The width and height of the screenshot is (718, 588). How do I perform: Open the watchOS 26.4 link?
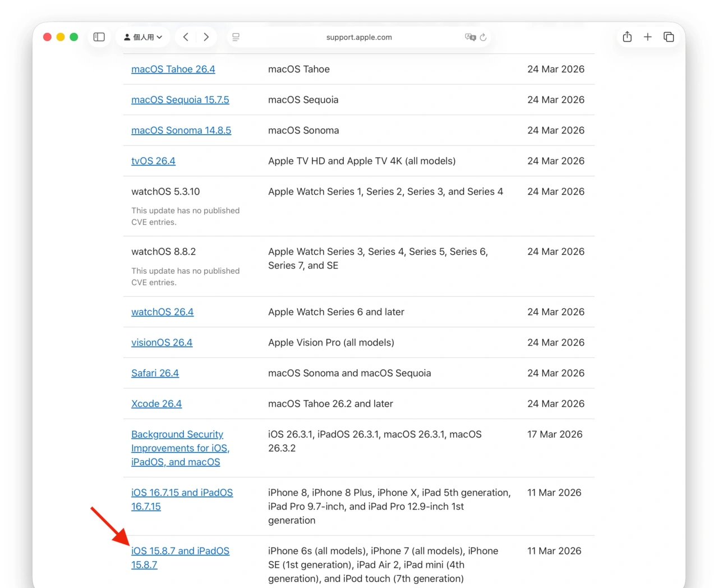[x=162, y=312]
